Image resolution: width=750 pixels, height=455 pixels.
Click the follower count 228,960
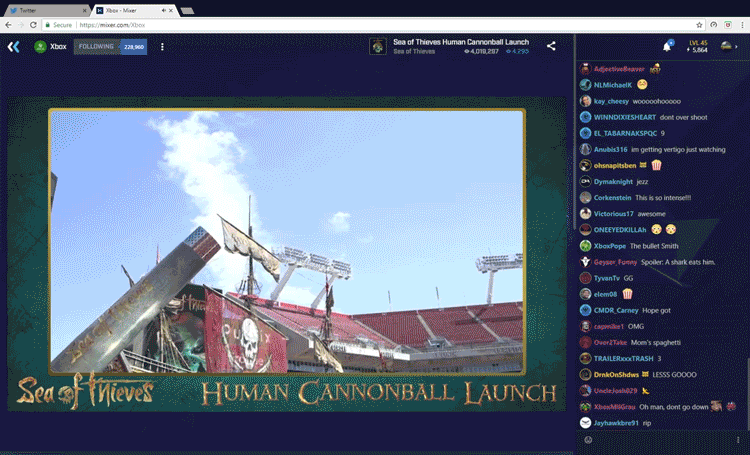[x=133, y=47]
